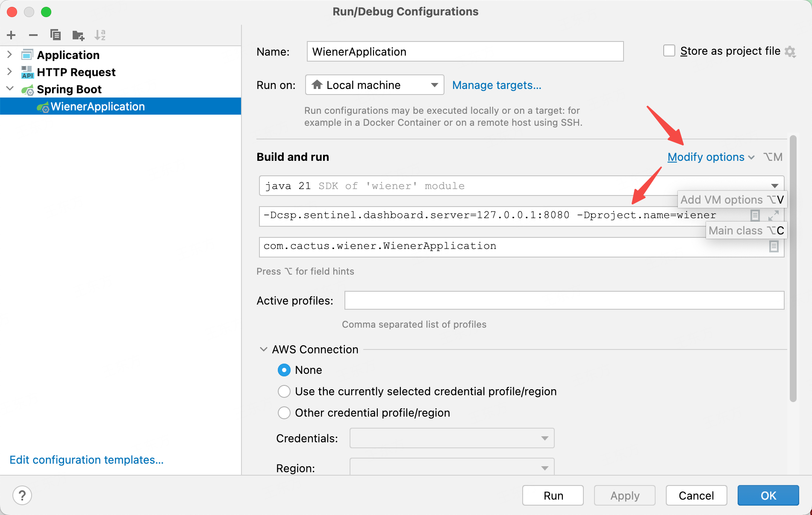Click the Copy Configuration icon

tap(56, 35)
